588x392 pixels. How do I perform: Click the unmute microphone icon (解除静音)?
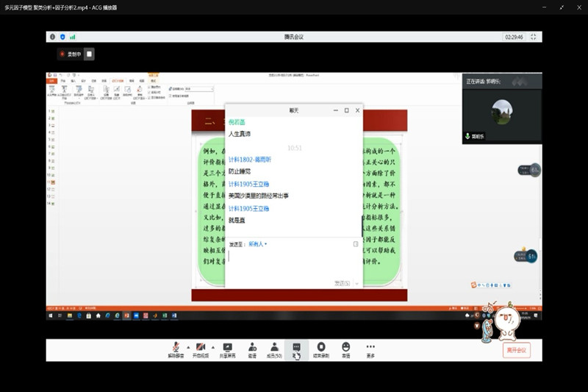(176, 348)
